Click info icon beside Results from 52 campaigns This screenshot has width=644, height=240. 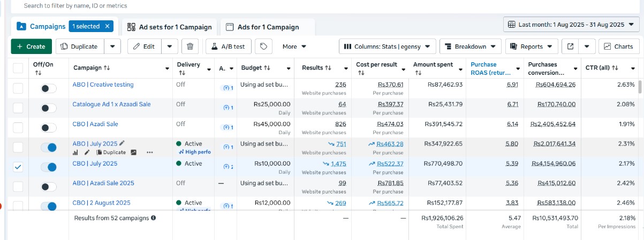click(x=154, y=218)
